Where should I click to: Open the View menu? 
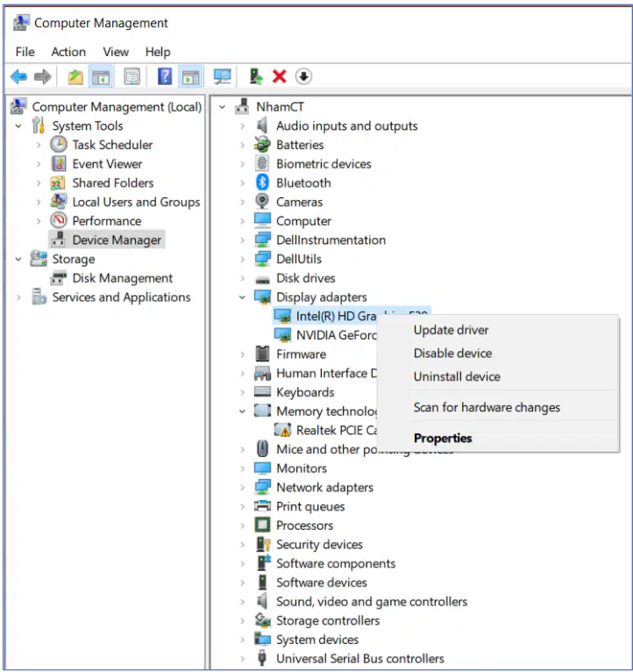(x=116, y=52)
